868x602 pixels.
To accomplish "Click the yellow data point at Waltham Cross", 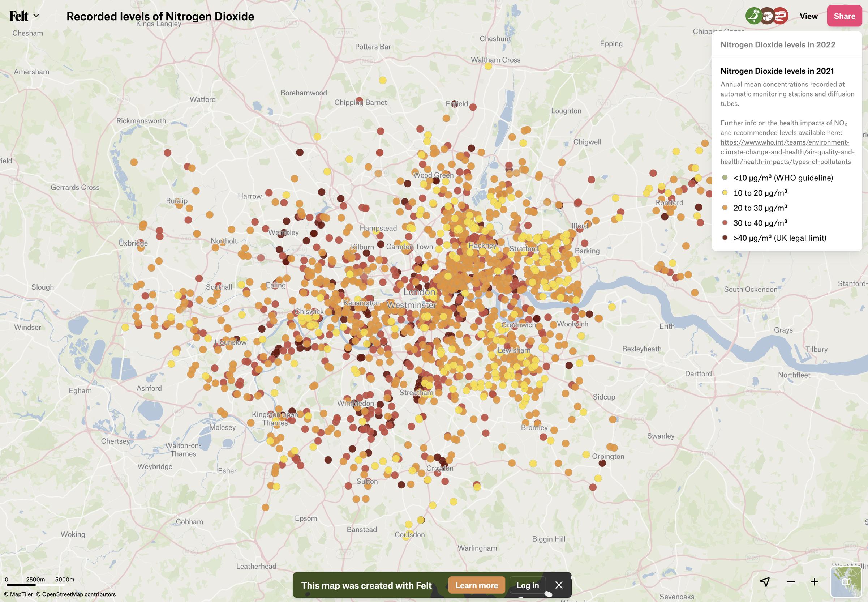I will 488,66.
